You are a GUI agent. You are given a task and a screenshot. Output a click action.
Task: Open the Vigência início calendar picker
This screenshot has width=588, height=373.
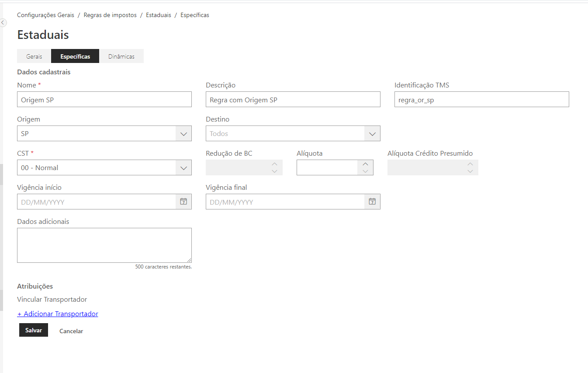(x=183, y=202)
